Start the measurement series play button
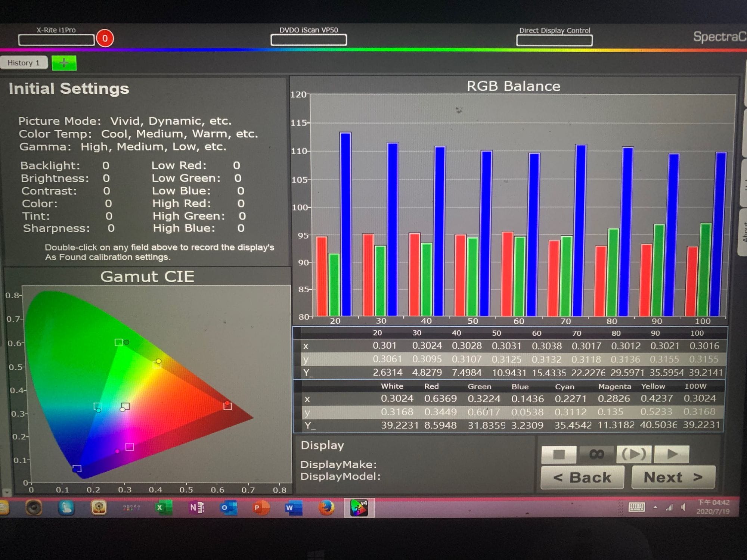 tap(672, 454)
